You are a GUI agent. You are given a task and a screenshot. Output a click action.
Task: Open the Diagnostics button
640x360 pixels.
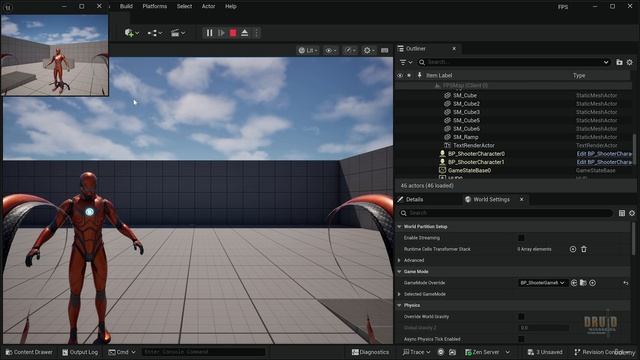coord(370,352)
